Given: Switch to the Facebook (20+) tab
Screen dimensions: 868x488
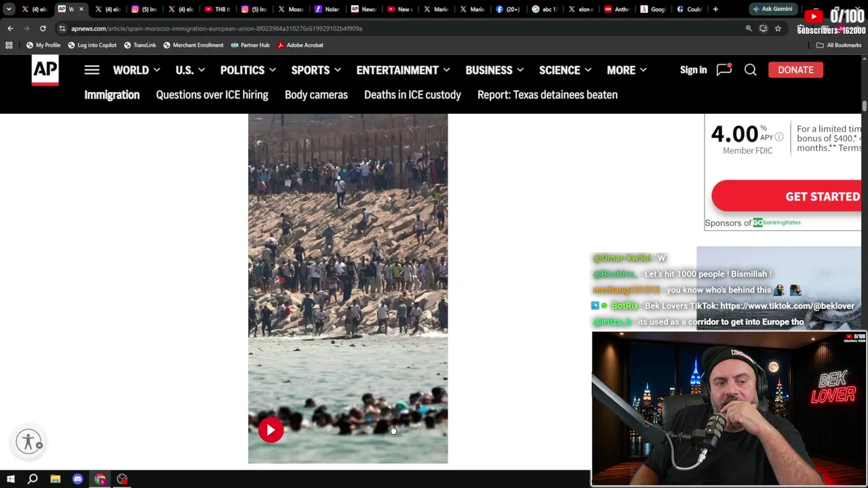Looking at the screenshot, I should point(509,9).
